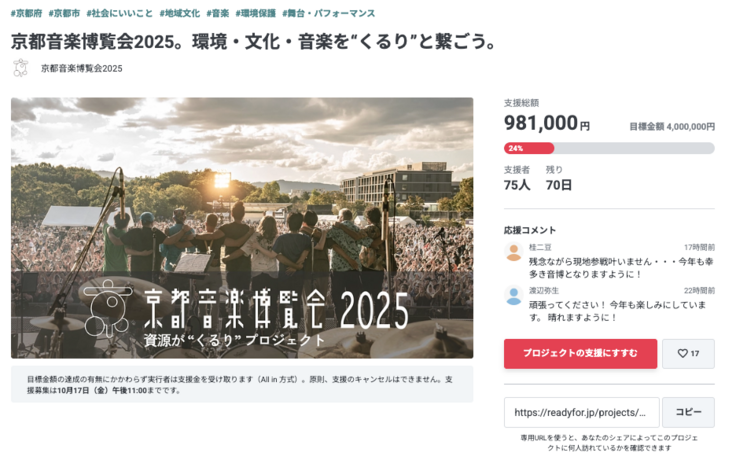Click 桂二亘's commenter avatar

point(513,251)
